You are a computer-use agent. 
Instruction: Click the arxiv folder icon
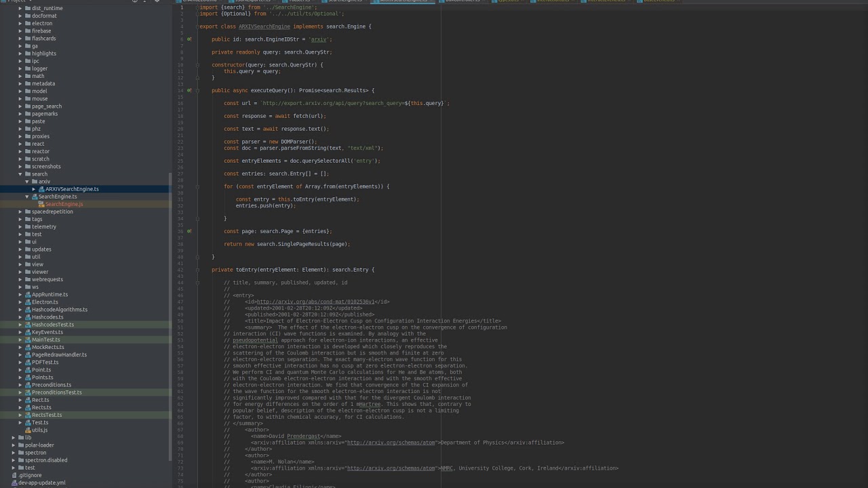35,182
